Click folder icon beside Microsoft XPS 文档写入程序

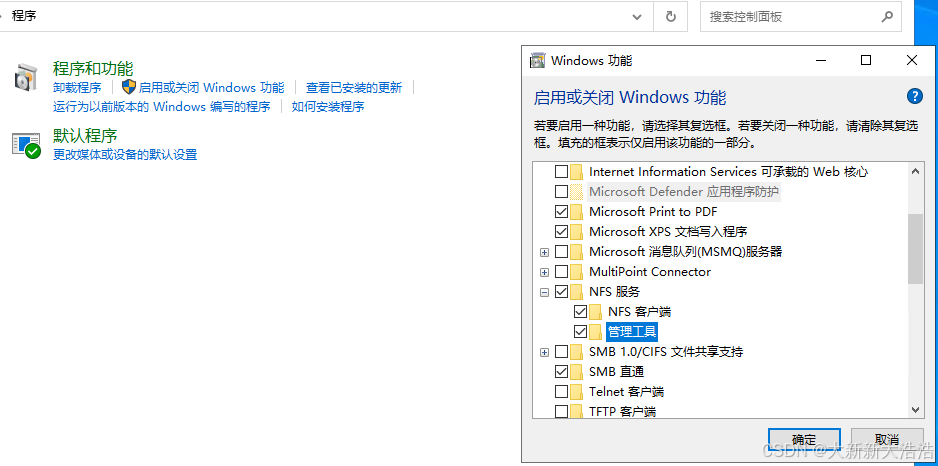tap(577, 232)
